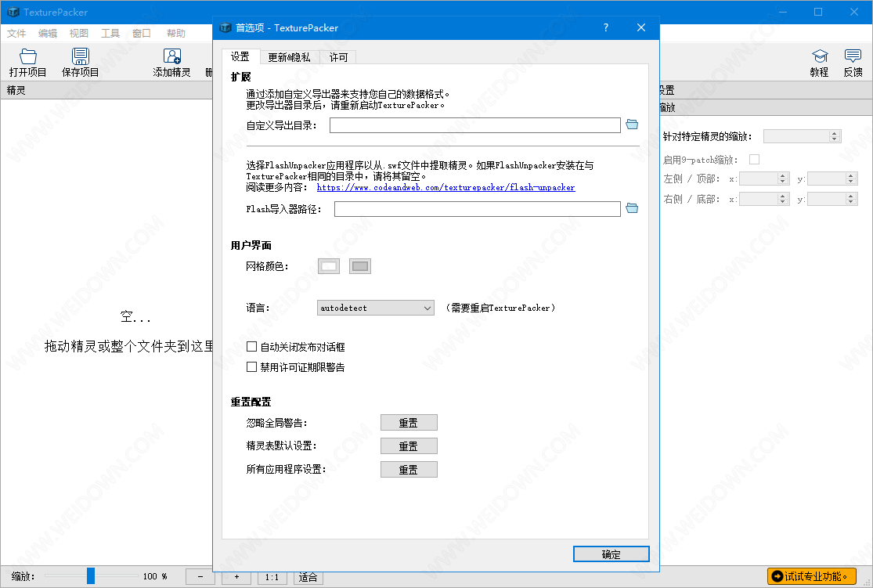Enable 自动关闭发布对话框 checkbox
The image size is (873, 588).
click(251, 347)
